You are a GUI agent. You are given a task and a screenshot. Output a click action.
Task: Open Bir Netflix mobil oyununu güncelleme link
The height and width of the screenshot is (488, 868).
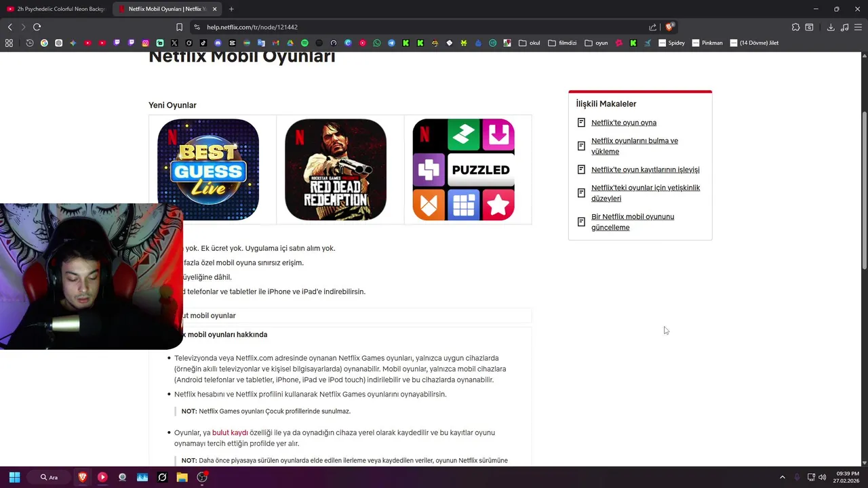point(633,222)
